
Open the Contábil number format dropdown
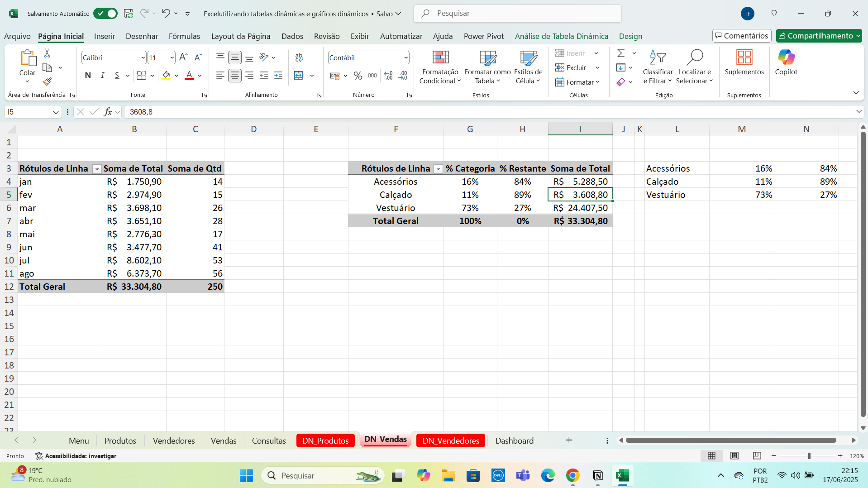[x=406, y=58]
